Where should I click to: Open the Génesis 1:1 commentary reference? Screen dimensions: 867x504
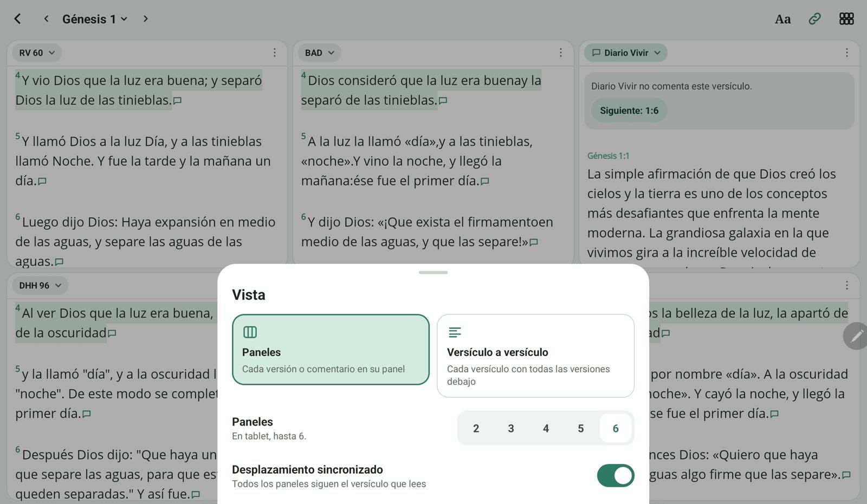[x=608, y=156]
